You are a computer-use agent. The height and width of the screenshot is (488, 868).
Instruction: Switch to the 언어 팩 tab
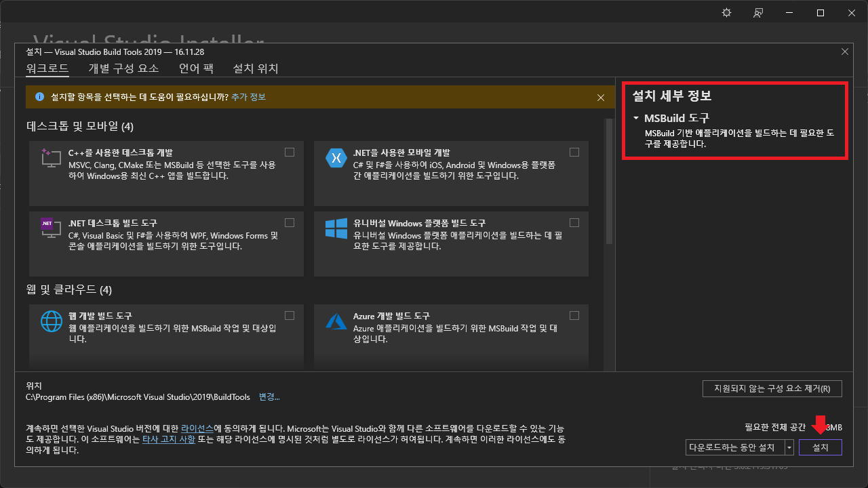[x=196, y=68]
